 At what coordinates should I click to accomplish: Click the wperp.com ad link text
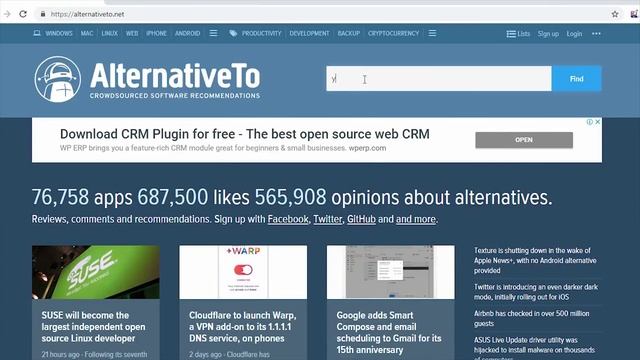coord(367,148)
